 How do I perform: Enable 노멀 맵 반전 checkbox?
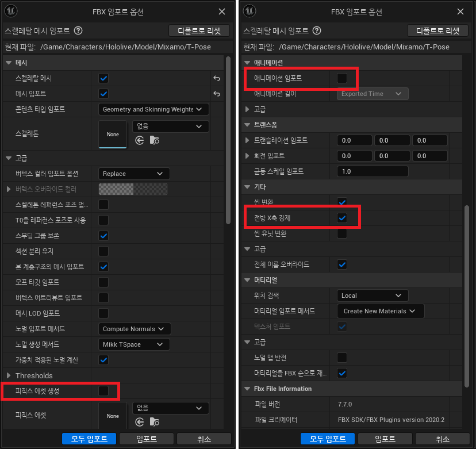(x=342, y=358)
